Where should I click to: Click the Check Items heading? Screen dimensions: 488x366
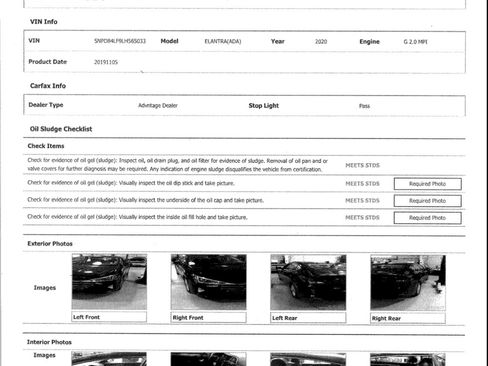click(46, 146)
